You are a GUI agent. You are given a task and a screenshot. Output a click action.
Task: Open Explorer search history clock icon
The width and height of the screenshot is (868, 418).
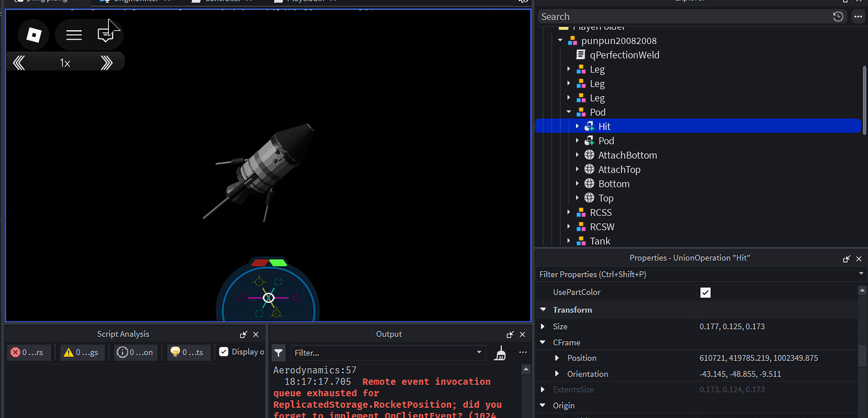point(838,17)
